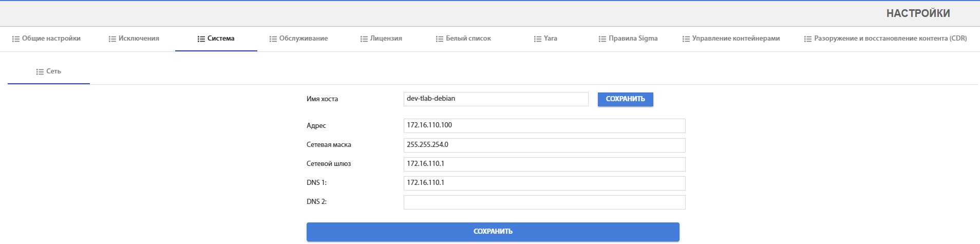The image size is (980, 244).
Task: Click the DNS 2: label
Action: 316,202
